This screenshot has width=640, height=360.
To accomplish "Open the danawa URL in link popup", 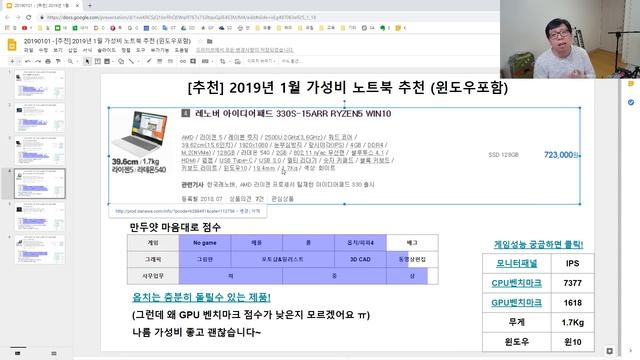I will click(x=175, y=211).
